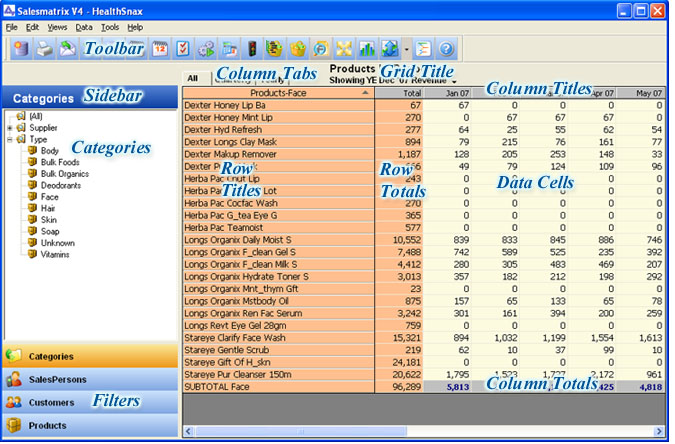Click the Gantt list toolbar icon
The height and width of the screenshot is (444, 675).
(x=423, y=49)
